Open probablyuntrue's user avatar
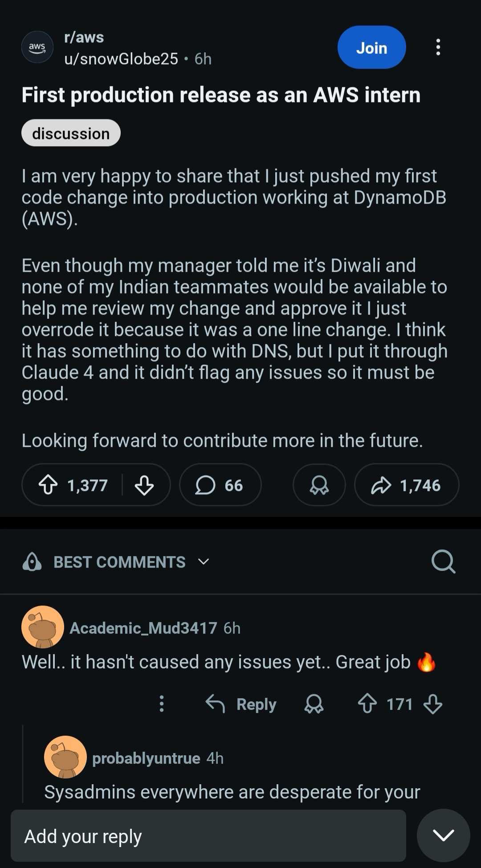Viewport: 481px width, 868px height. tap(65, 757)
